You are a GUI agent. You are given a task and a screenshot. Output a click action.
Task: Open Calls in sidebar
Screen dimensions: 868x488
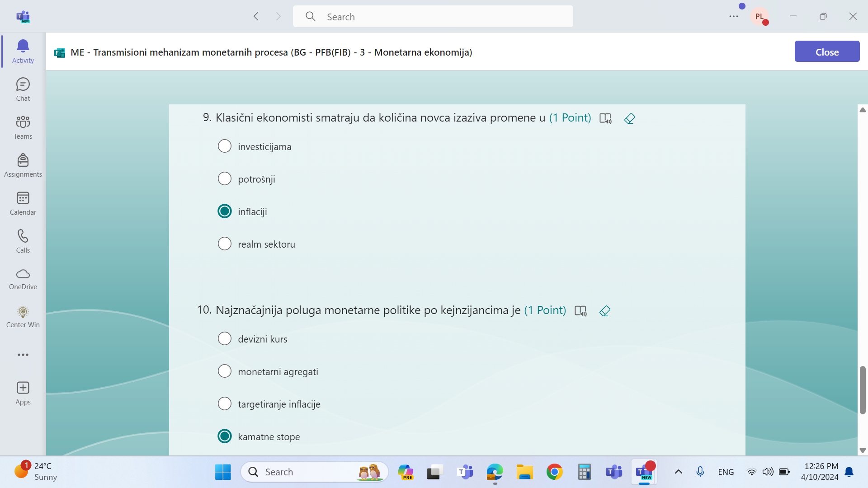coord(23,241)
